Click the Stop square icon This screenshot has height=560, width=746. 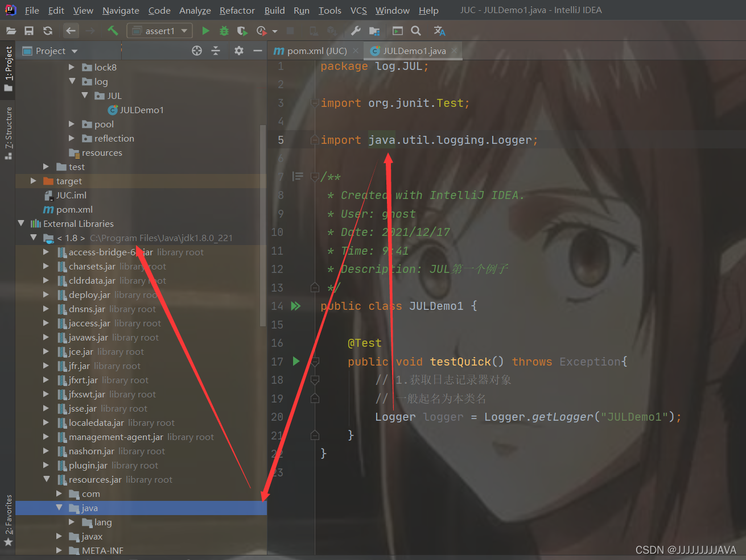point(290,31)
